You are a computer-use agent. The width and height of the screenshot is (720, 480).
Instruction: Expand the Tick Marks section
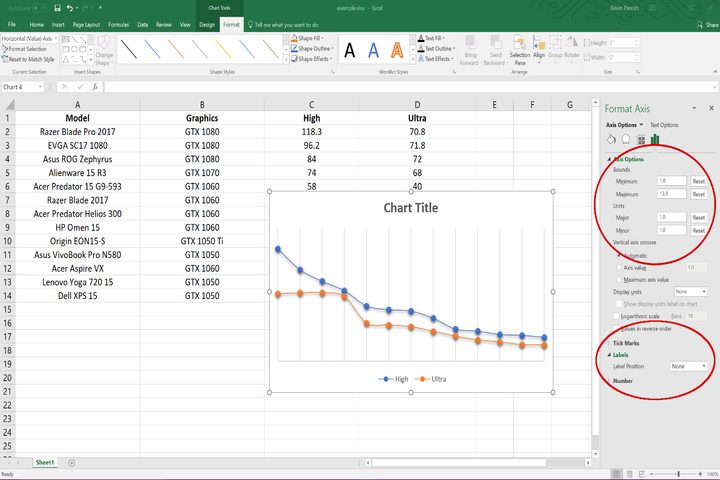click(x=625, y=343)
